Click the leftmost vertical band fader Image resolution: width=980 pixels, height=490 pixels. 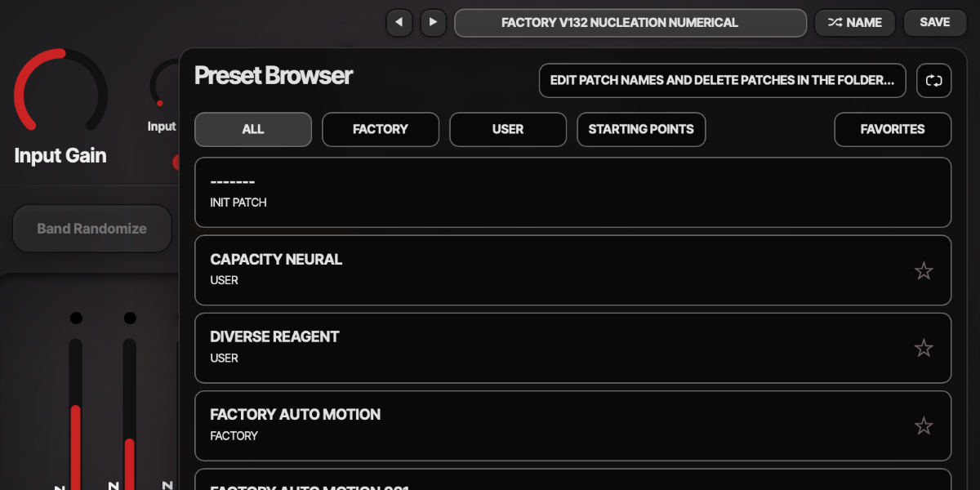76,414
